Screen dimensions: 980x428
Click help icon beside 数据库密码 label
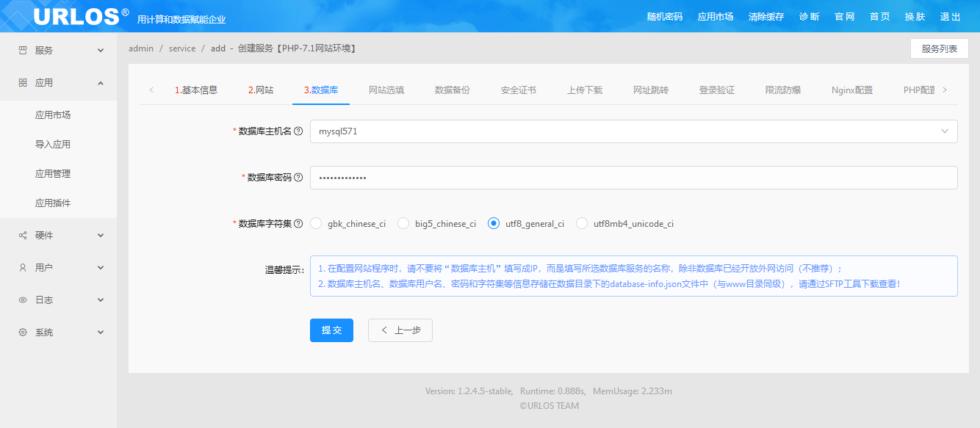pos(298,178)
